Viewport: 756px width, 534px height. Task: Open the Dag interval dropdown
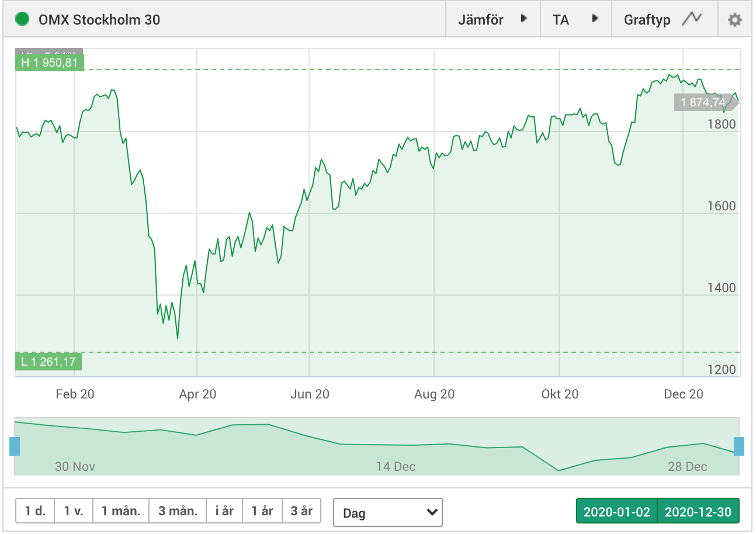388,512
